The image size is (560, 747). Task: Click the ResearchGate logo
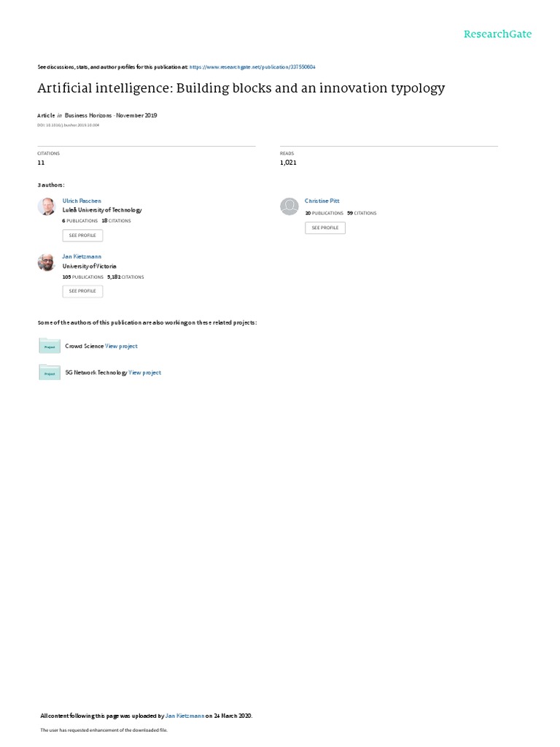(x=497, y=34)
